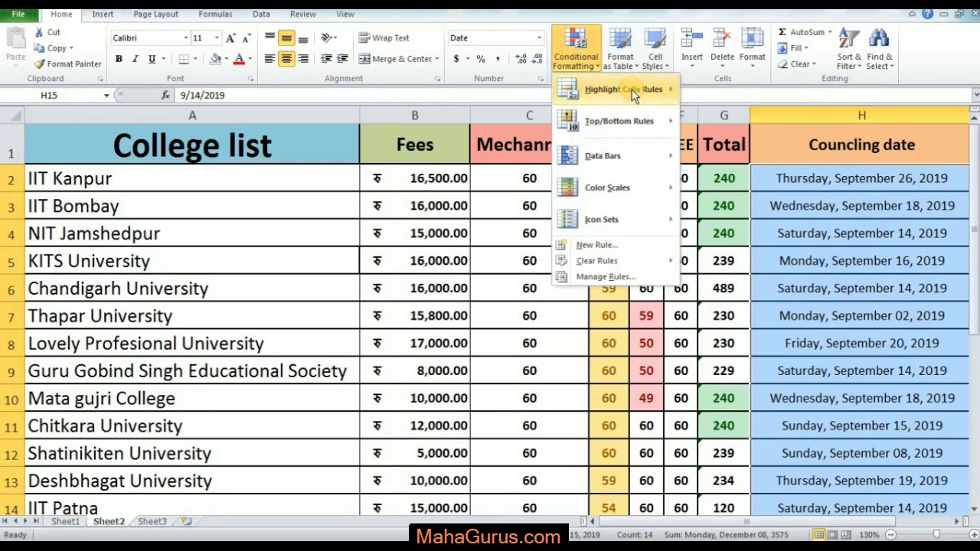Screen dimensions: 980x551
Task: Click New Rule... entry
Action: [x=596, y=245]
